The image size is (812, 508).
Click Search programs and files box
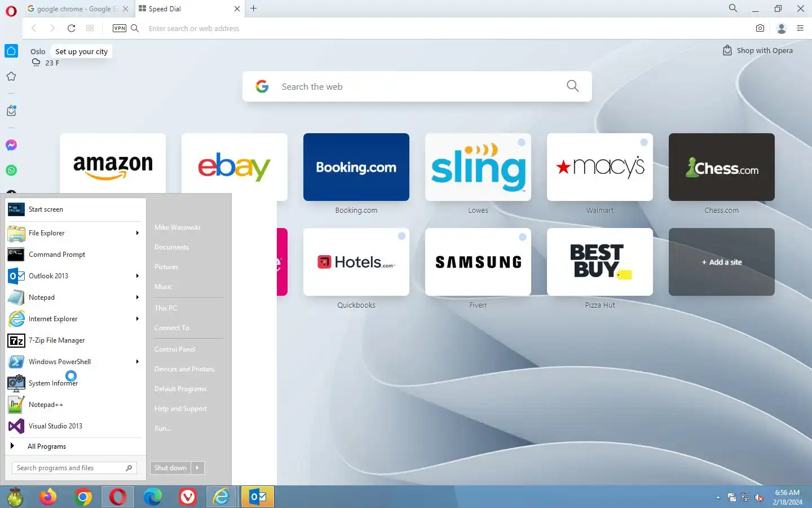(x=74, y=468)
